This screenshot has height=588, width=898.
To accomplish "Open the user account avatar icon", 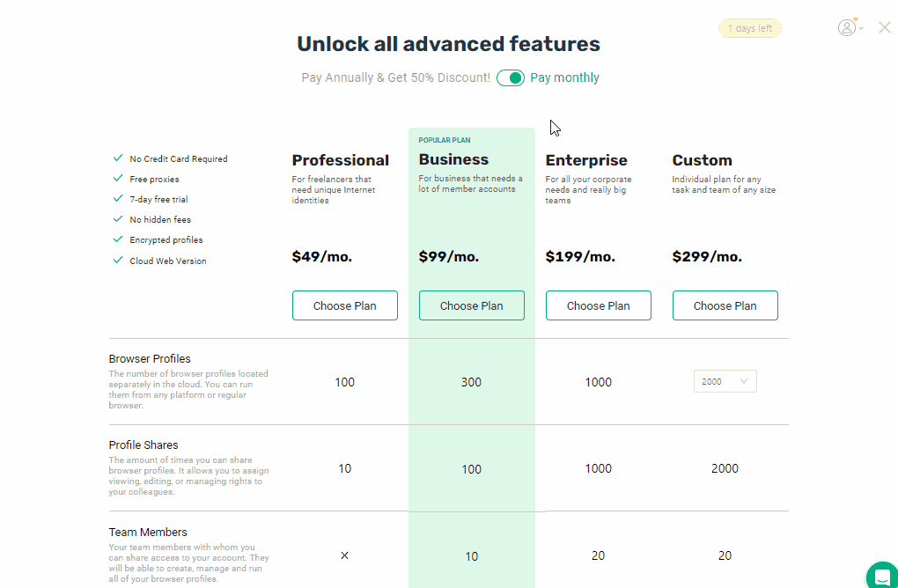I will 846,27.
